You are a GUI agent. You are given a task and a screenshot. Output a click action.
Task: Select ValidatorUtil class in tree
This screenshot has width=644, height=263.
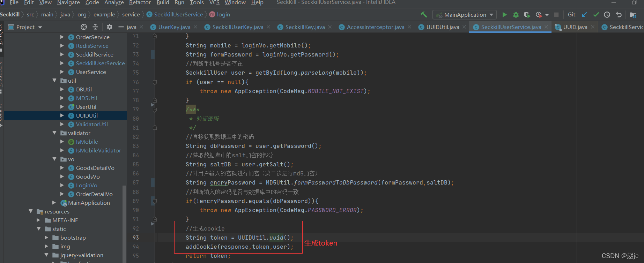pos(92,124)
